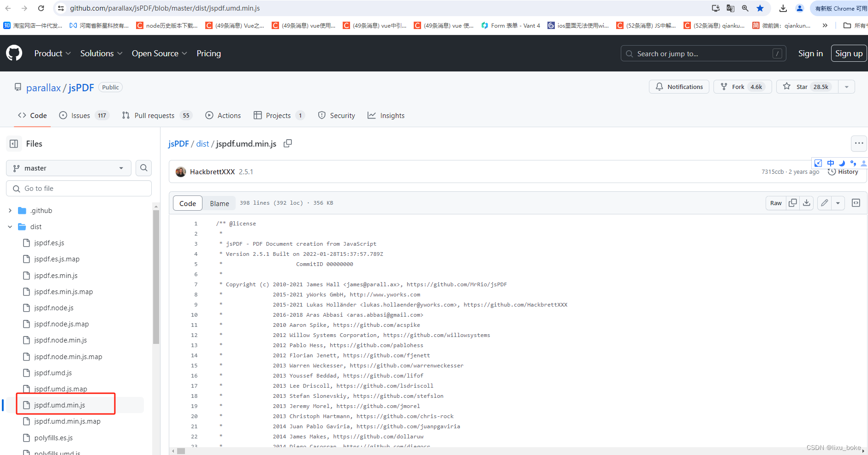Click the browser address bar URL
868x455 pixels.
[x=165, y=8]
